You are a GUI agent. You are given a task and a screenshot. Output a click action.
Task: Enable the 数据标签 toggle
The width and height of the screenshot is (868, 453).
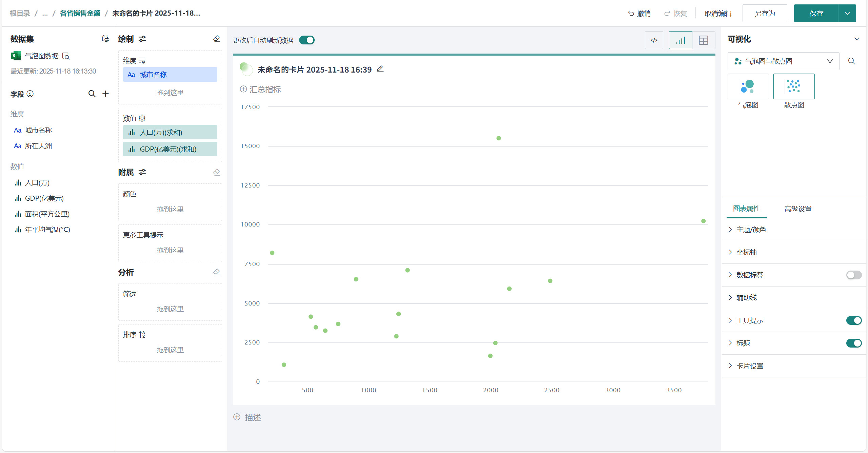pyautogui.click(x=853, y=275)
